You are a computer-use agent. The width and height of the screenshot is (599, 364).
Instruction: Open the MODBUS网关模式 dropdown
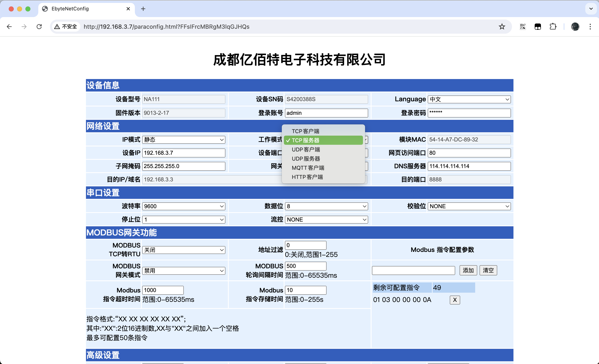pos(184,270)
